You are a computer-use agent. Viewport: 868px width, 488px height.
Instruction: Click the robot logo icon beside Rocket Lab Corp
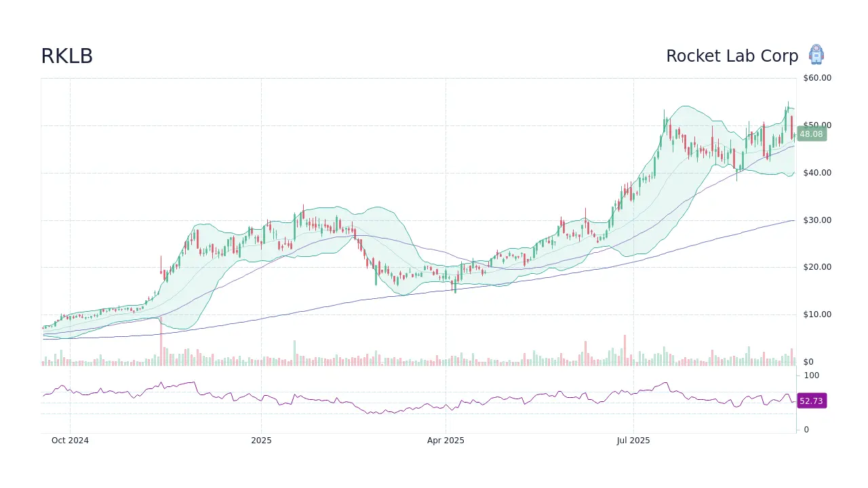pos(816,55)
